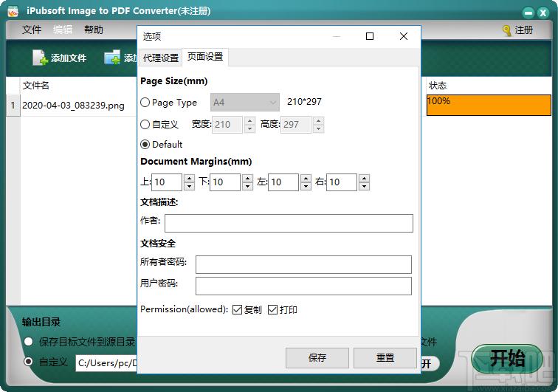
Task: Click the 下 margin value field
Action: (225, 182)
